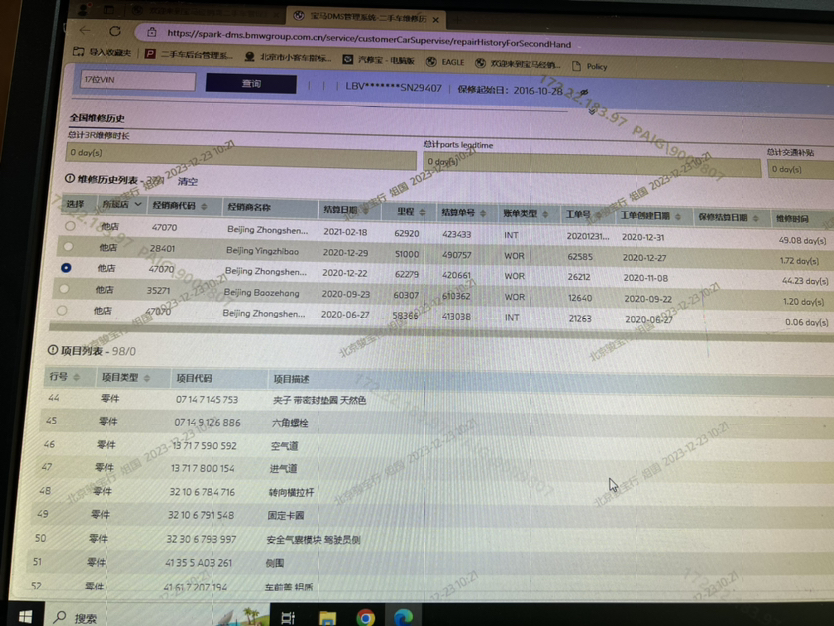Click the item description 固定卡圈
834x626 pixels.
286,516
